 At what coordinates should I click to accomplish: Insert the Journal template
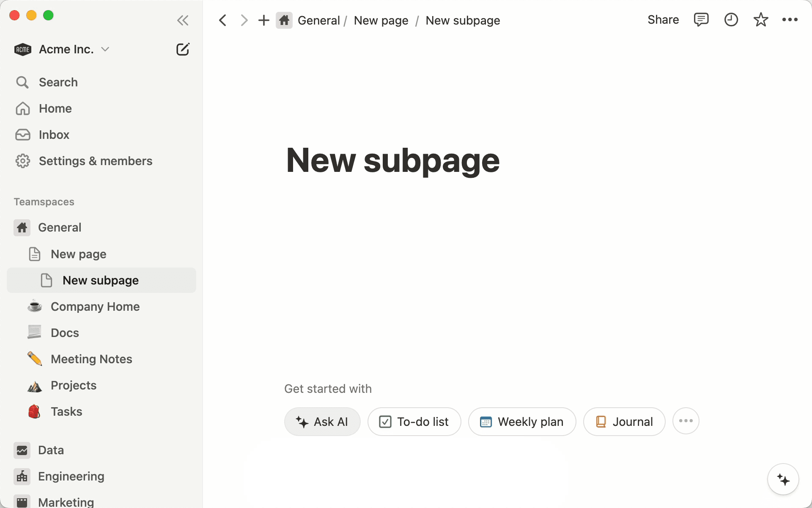coord(624,422)
